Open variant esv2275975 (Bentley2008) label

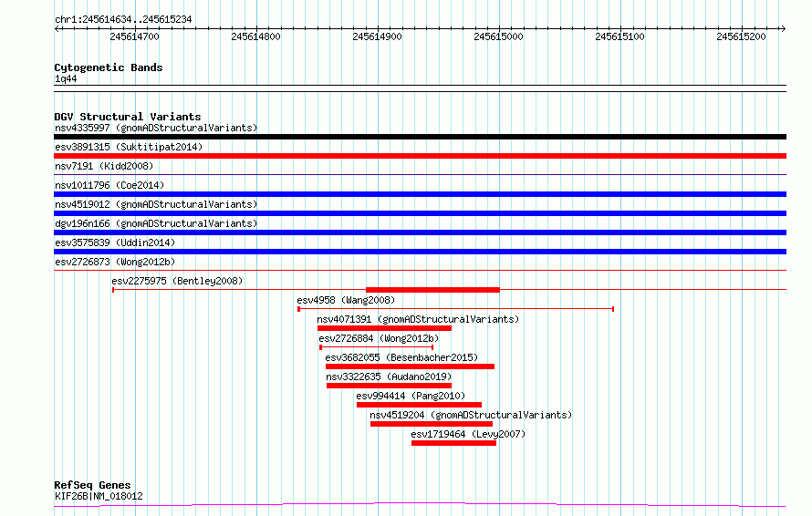(x=177, y=281)
